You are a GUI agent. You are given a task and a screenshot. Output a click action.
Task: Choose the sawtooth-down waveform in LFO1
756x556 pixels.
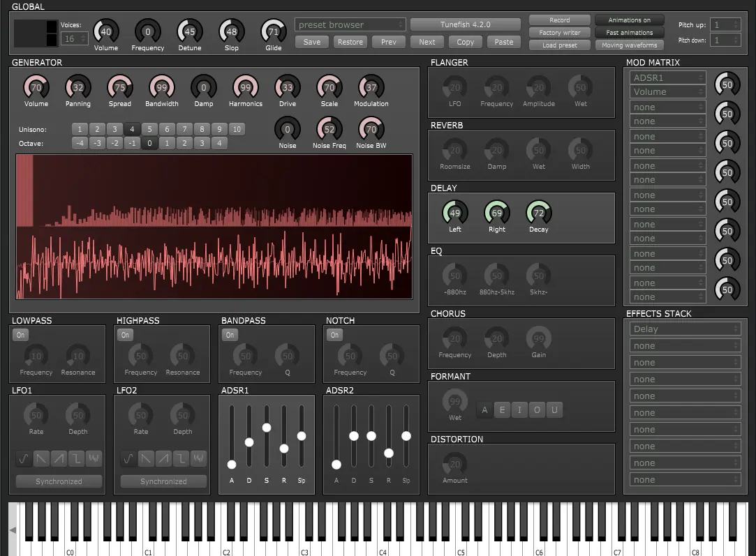click(x=41, y=458)
